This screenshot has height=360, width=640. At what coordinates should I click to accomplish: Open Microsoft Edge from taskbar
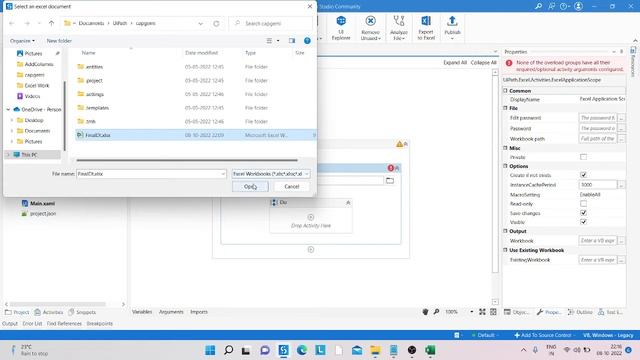pyautogui.click(x=302, y=350)
